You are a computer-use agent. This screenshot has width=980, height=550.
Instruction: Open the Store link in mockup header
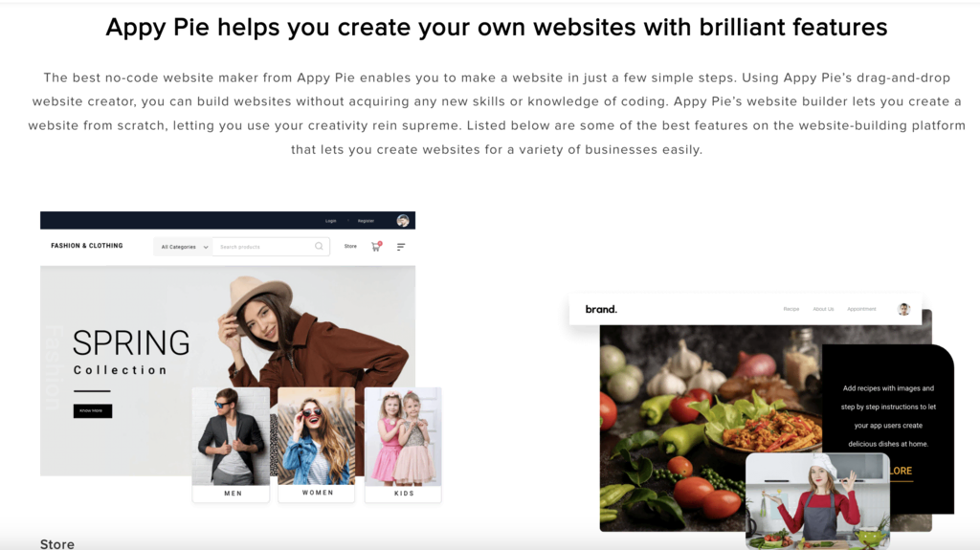pos(350,246)
